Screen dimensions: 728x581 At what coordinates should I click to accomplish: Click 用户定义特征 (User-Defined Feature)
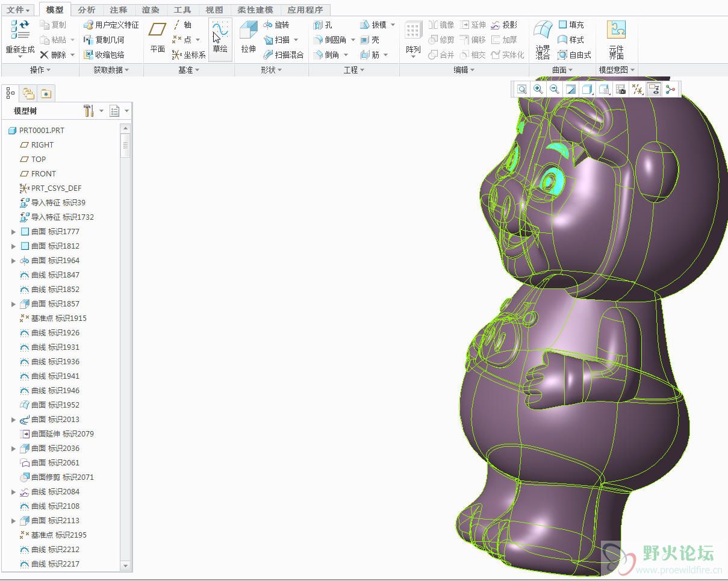coord(111,25)
